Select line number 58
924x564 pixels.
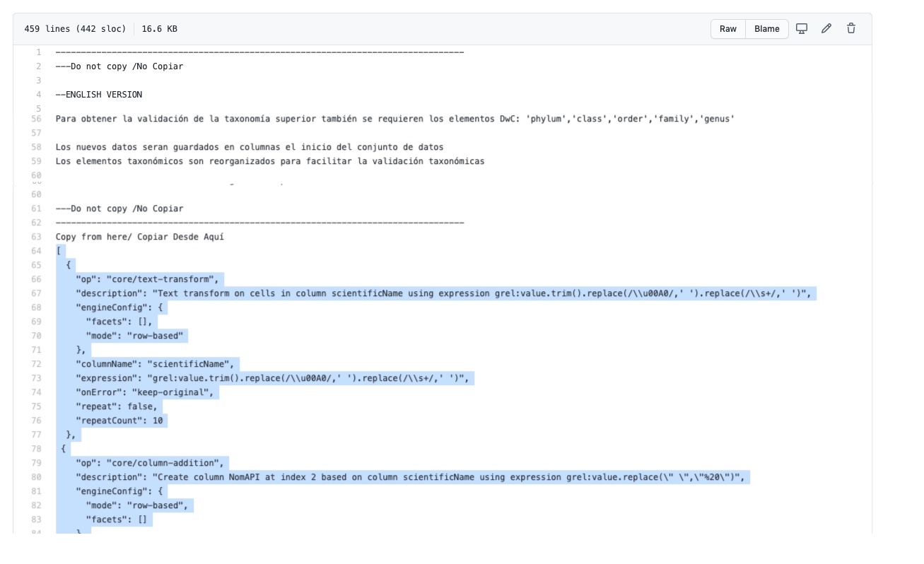(x=37, y=147)
